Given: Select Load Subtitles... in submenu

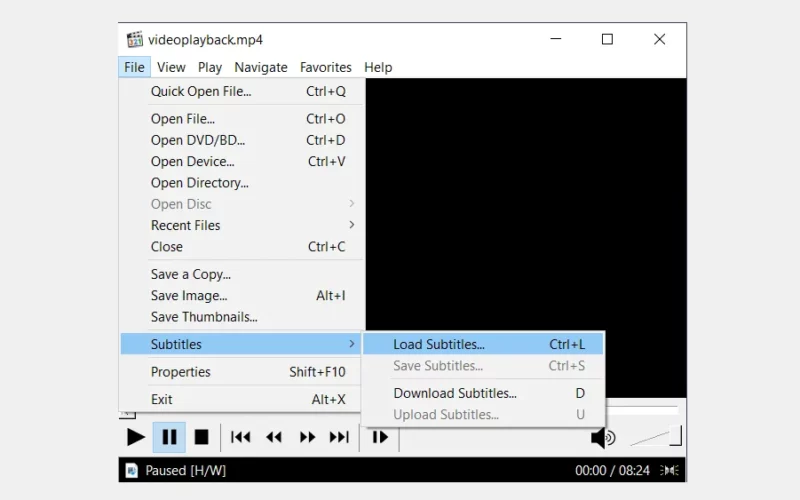Looking at the screenshot, I should [483, 344].
